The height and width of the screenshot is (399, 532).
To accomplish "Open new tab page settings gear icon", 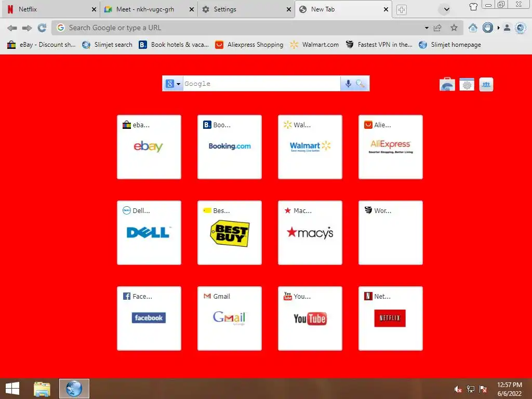I will pyautogui.click(x=467, y=85).
